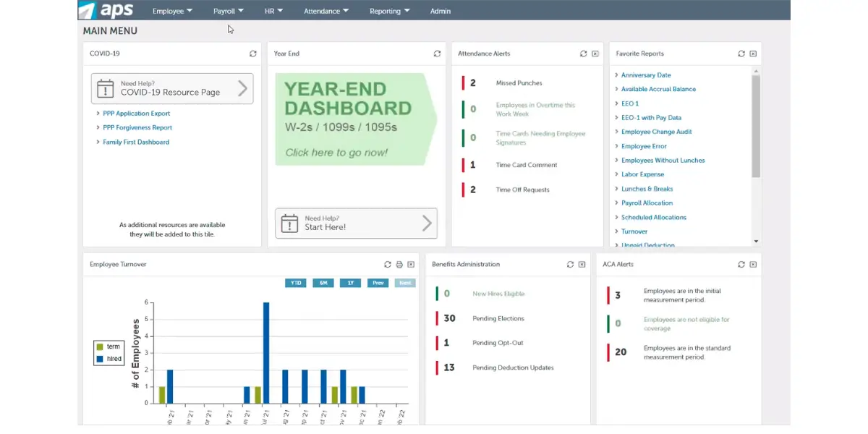Switch turnover chart to 6M range
The height and width of the screenshot is (434, 868).
[323, 283]
